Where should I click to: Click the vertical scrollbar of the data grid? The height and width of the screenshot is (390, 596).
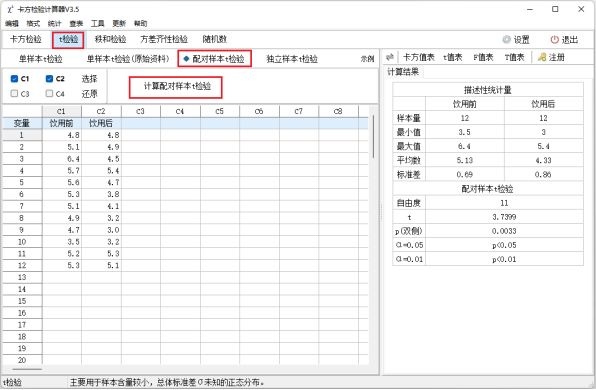tap(373, 136)
